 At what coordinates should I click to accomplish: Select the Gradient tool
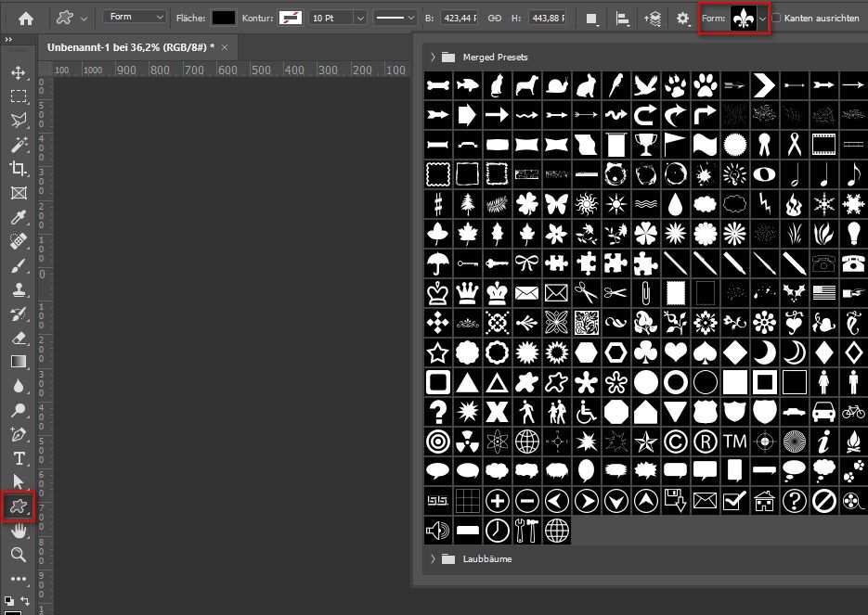[19, 362]
